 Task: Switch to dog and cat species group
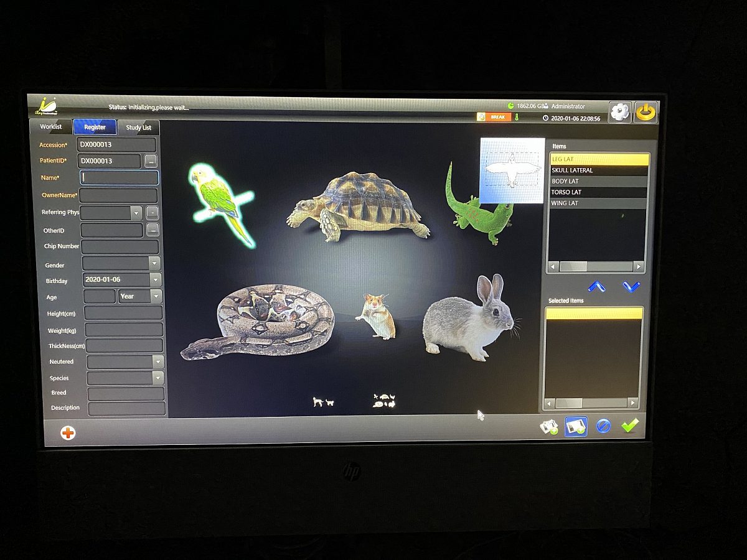[323, 402]
